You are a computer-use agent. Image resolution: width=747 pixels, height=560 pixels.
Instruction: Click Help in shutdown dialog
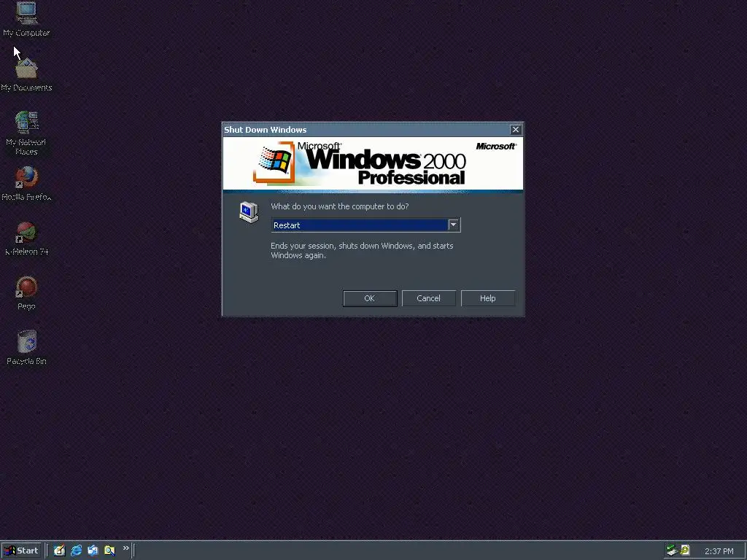[487, 298]
